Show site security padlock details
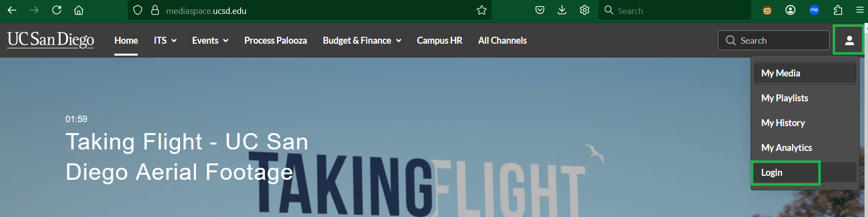Image resolution: width=868 pixels, height=217 pixels. click(x=155, y=10)
